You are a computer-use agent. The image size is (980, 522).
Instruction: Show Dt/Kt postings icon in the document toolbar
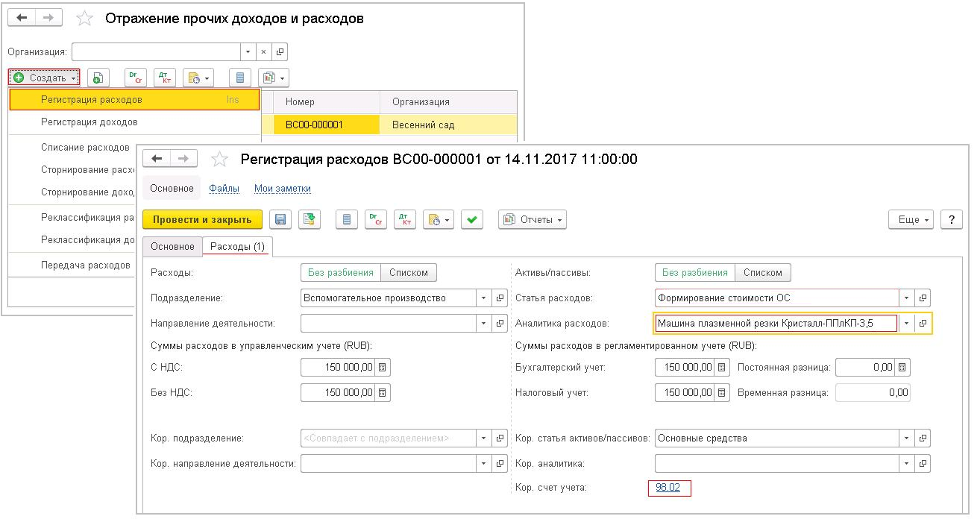[x=375, y=219]
